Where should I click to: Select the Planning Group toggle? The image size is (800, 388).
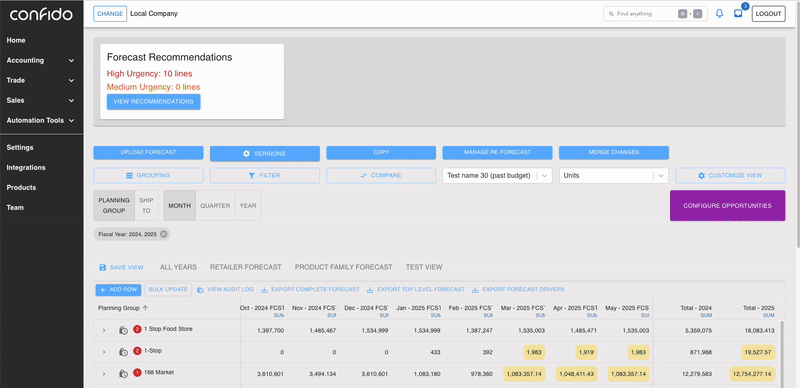pyautogui.click(x=114, y=205)
